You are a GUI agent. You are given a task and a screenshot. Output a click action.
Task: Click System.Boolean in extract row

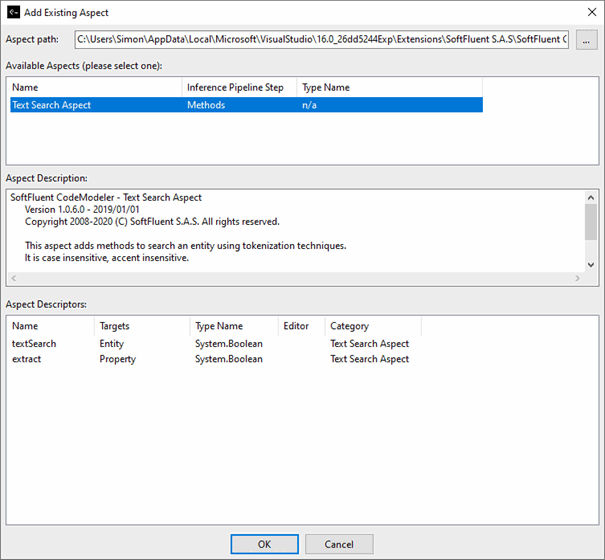(229, 359)
